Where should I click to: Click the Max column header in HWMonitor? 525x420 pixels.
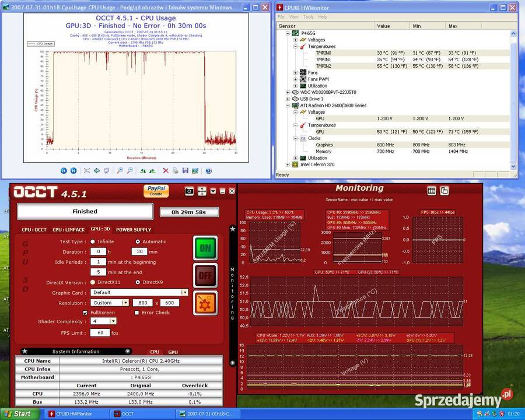463,26
